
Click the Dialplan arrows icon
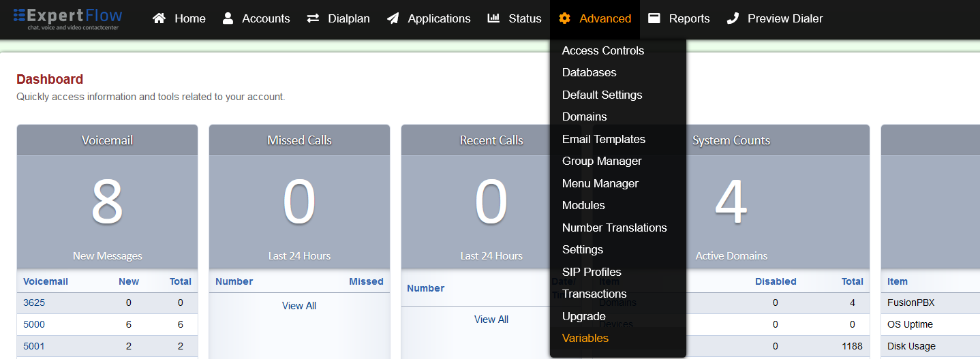[313, 18]
